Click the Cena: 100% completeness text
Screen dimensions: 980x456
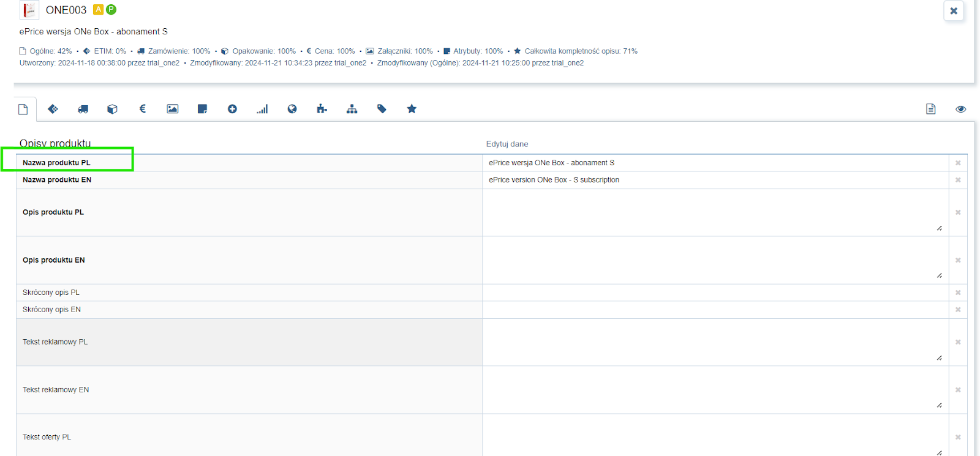coord(335,51)
